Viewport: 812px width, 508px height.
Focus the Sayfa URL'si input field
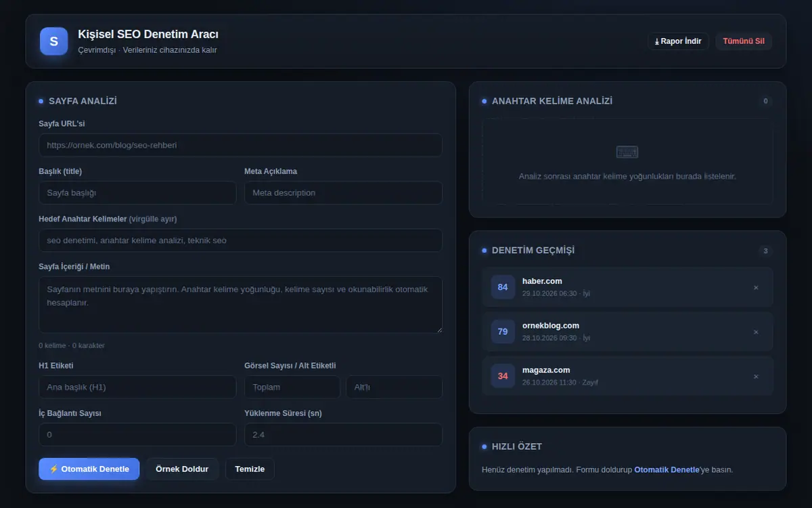coord(241,145)
